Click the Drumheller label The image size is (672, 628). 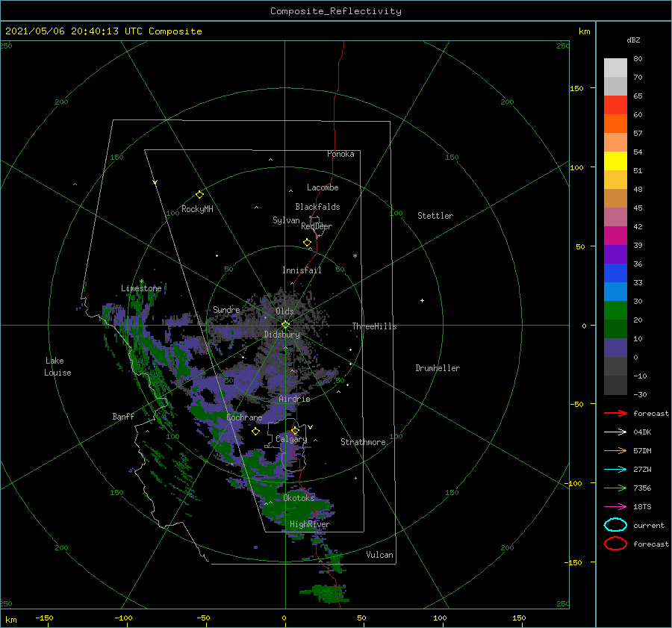tap(438, 368)
